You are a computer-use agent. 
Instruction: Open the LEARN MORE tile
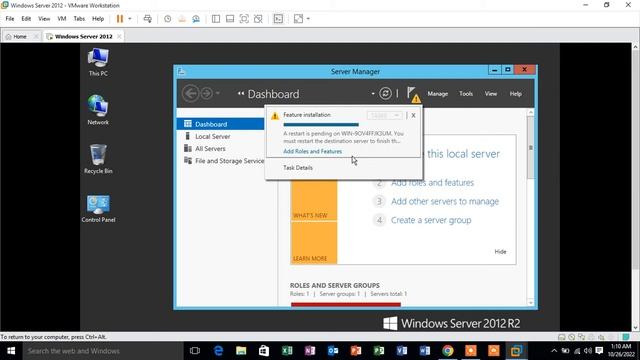pyautogui.click(x=314, y=243)
